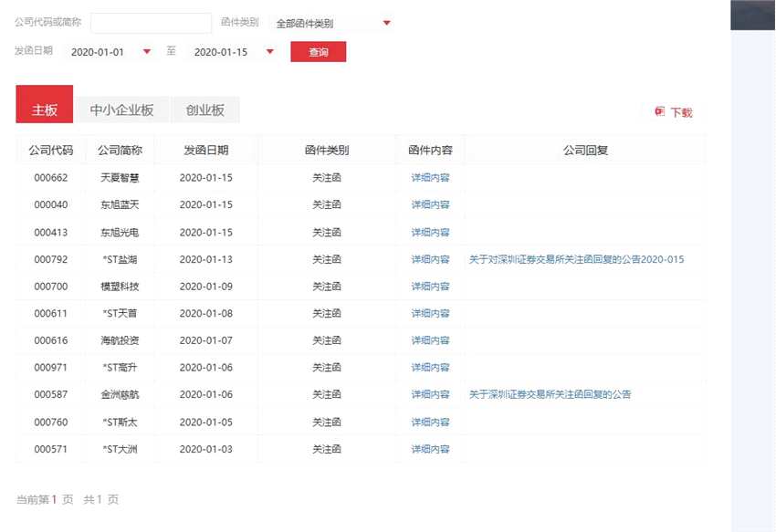
Task: Expand the end date 2020-01-15 dropdown
Action: pos(270,51)
